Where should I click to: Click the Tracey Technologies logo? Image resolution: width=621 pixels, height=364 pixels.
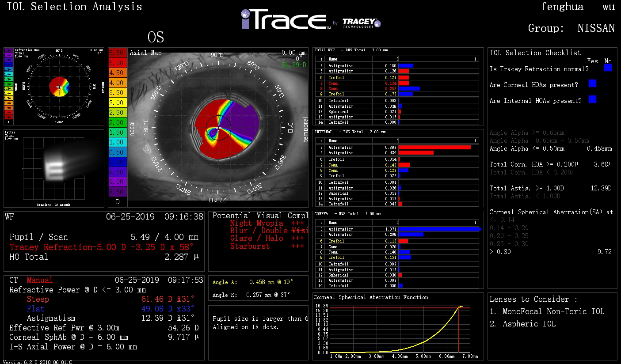[x=361, y=23]
